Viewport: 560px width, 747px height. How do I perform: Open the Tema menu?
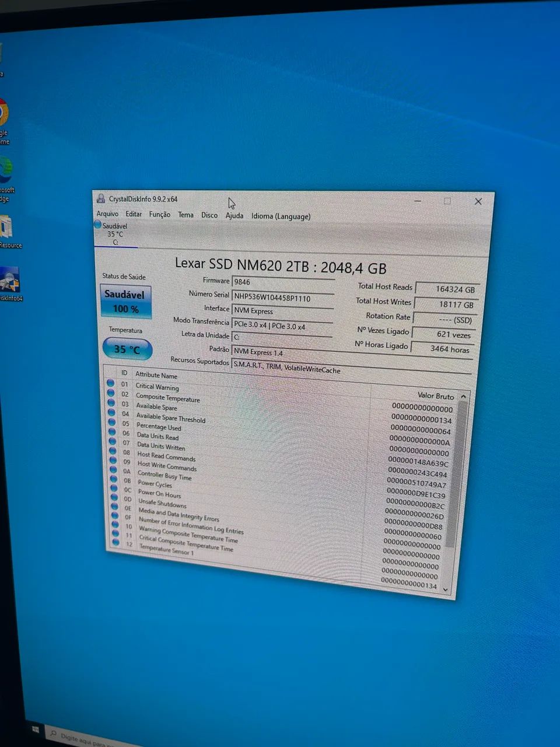click(185, 215)
